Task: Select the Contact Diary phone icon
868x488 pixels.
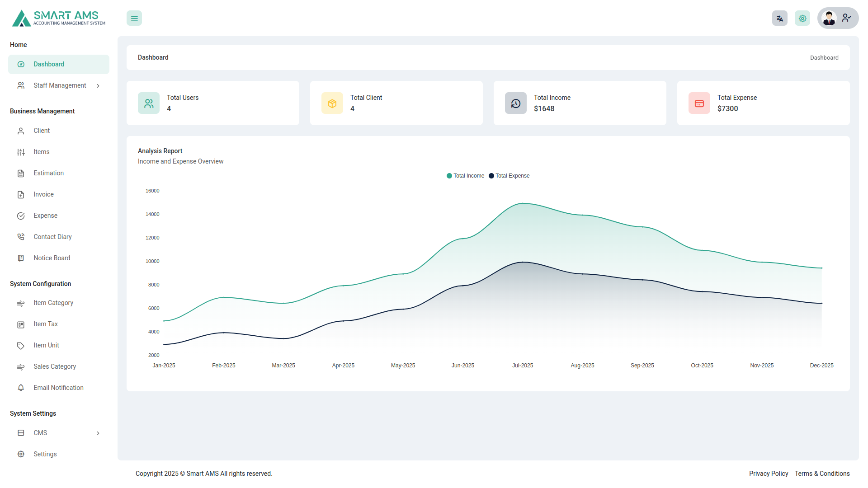Action: pos(21,236)
